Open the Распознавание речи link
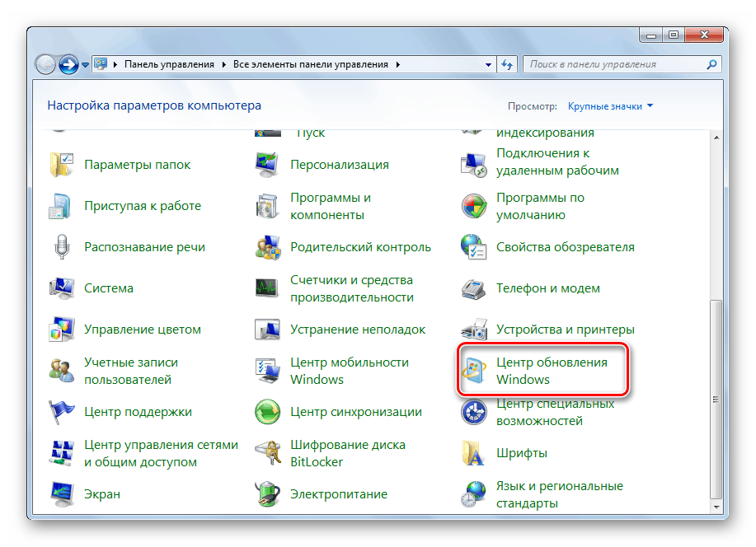 (144, 247)
